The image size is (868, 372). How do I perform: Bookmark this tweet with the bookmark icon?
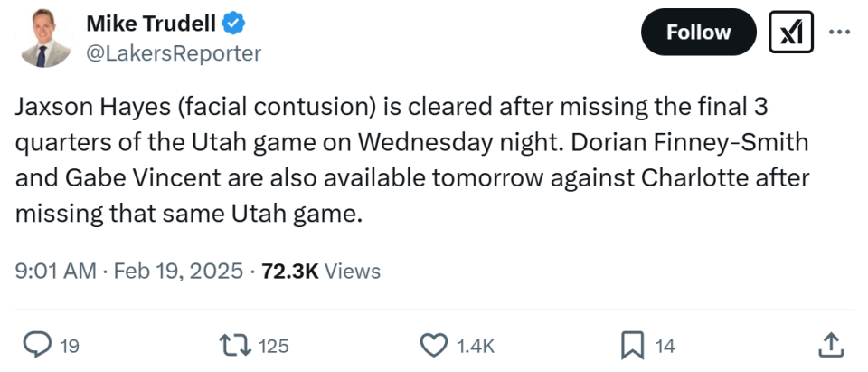(633, 345)
